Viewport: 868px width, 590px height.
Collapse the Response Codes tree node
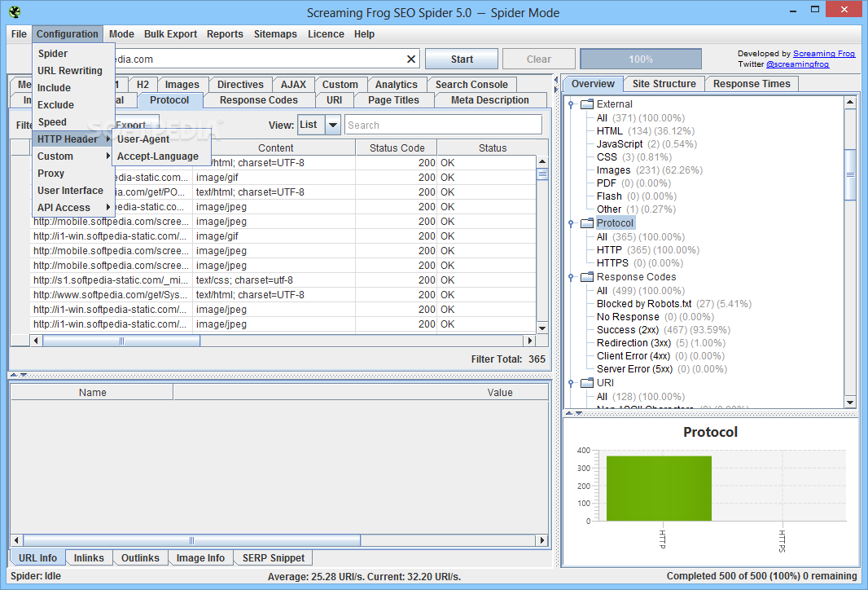[x=571, y=277]
